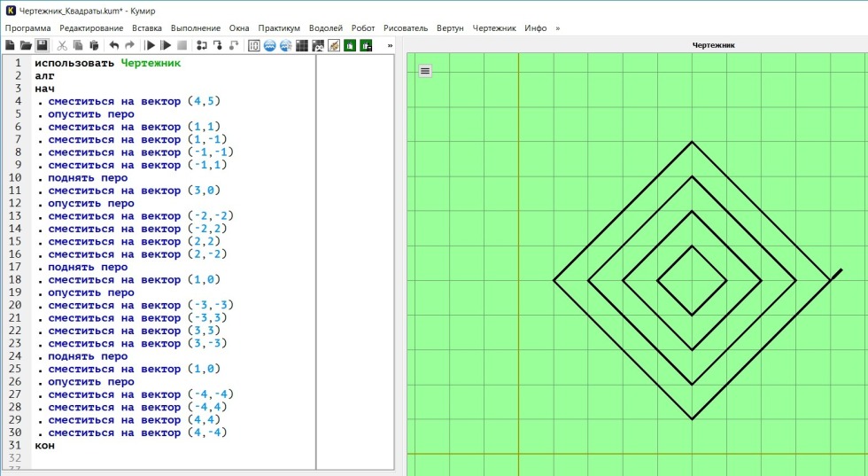Paste from clipboard in toolbar

tap(94, 45)
